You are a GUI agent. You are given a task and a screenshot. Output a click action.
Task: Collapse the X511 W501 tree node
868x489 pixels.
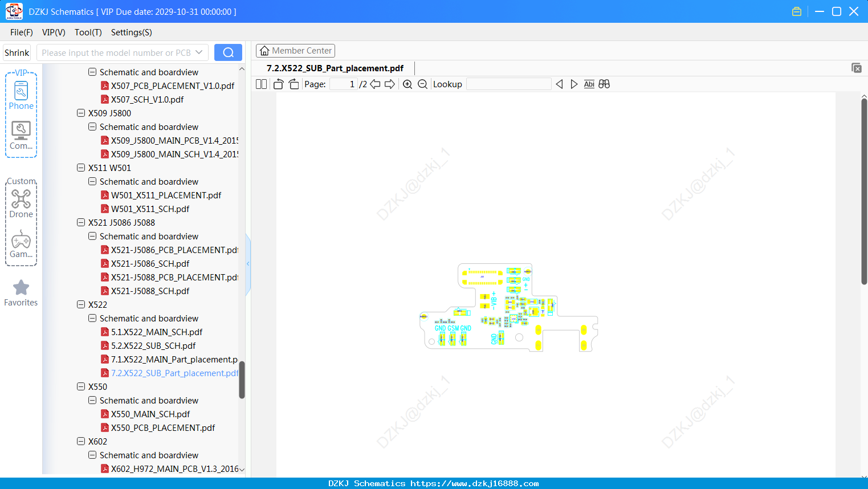click(x=81, y=168)
